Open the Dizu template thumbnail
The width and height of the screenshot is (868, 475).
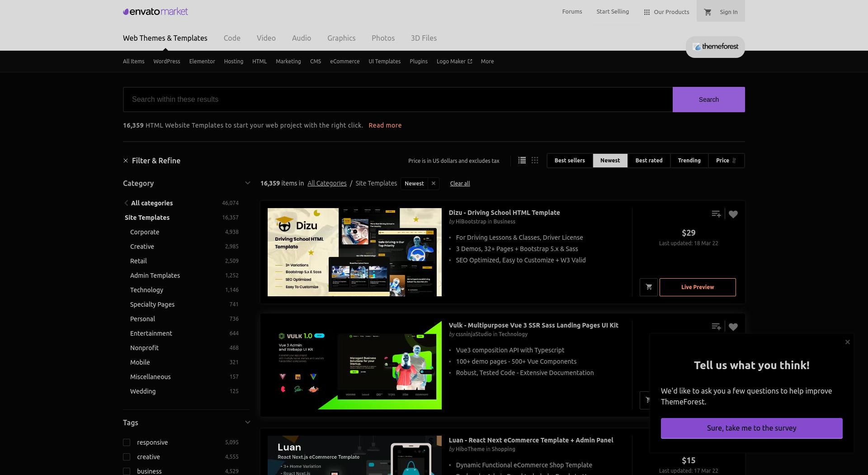354,252
